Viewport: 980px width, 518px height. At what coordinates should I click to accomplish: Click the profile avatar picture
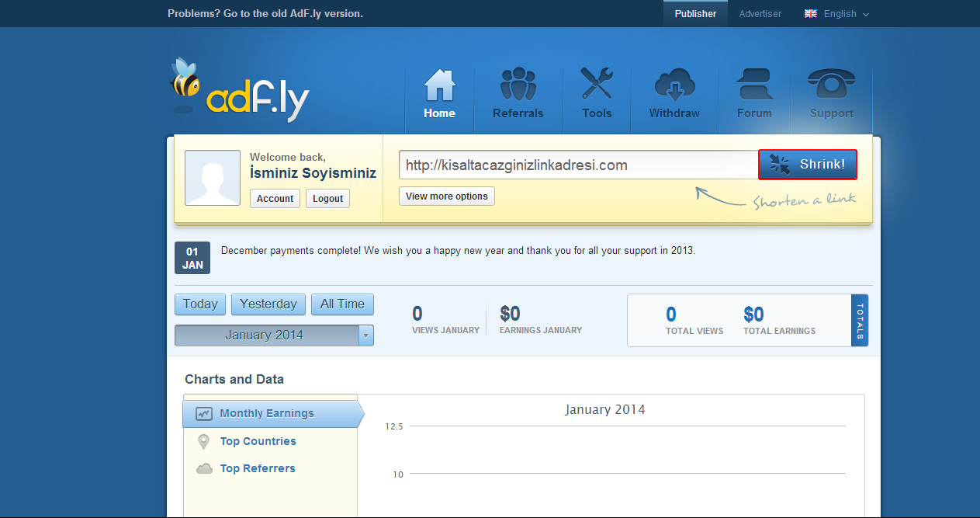(213, 178)
